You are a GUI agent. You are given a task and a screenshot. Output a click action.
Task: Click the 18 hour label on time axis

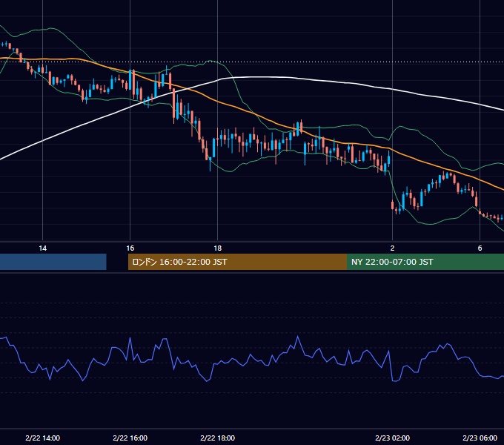pyautogui.click(x=218, y=248)
